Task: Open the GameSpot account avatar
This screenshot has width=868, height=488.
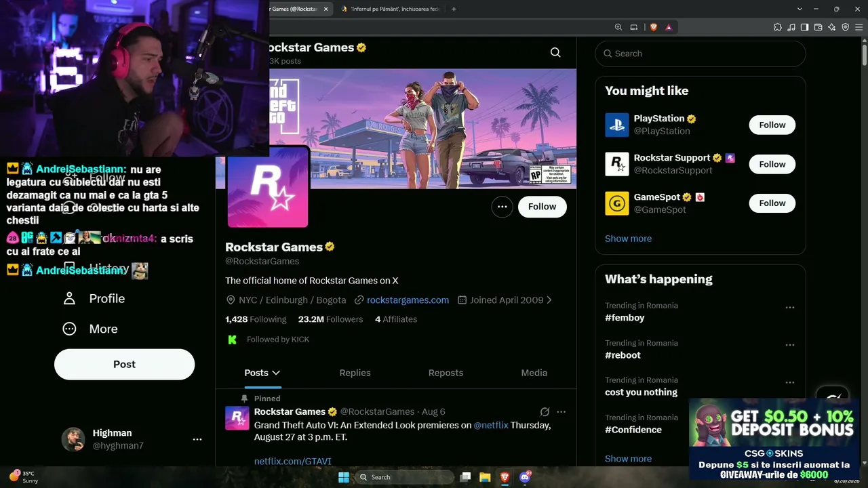Action: (617, 203)
